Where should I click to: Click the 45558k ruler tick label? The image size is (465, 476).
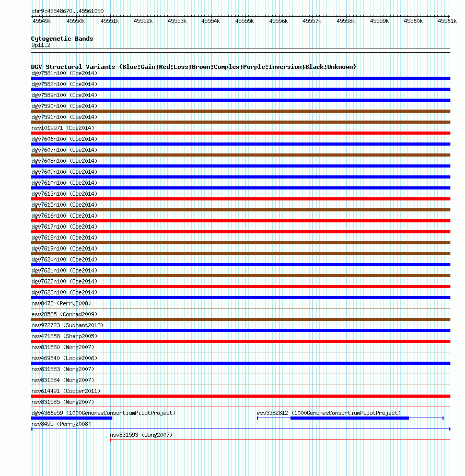pyautogui.click(x=346, y=21)
